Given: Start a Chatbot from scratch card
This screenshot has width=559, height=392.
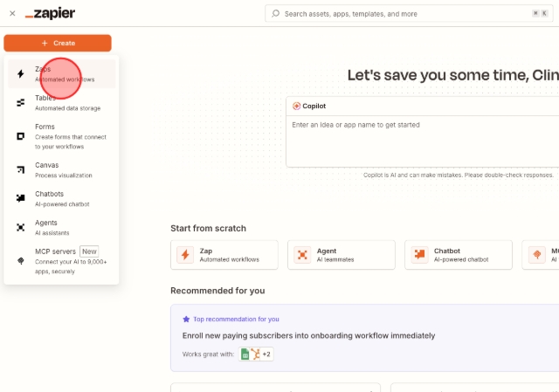Looking at the screenshot, I should pyautogui.click(x=459, y=255).
